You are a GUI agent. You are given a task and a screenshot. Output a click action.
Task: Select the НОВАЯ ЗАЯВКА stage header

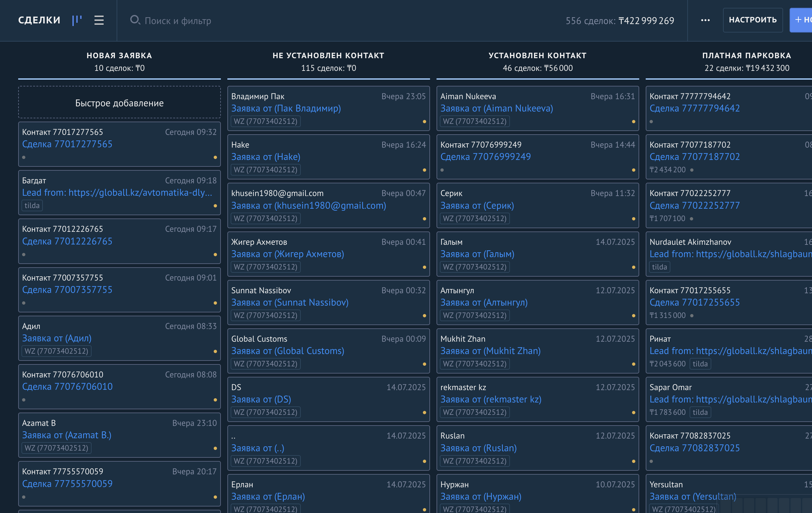click(x=120, y=56)
